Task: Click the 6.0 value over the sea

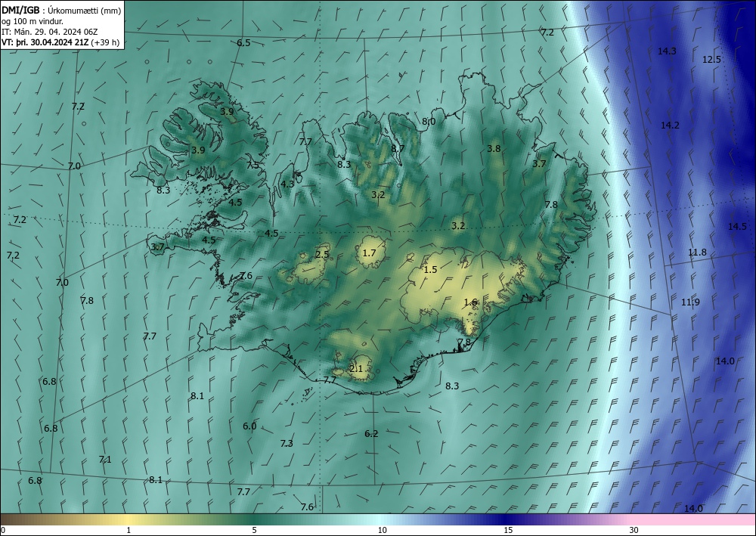Action: pos(249,426)
